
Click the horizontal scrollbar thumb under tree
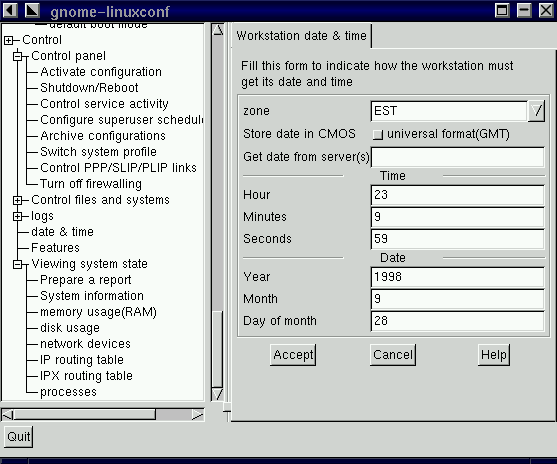point(85,415)
